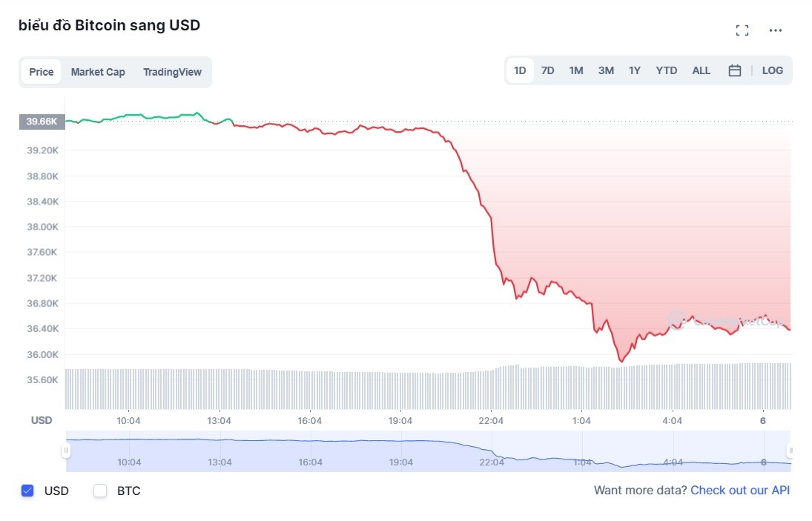Viewport: 812px width, 521px height.
Task: View YTD performance
Action: [x=666, y=70]
